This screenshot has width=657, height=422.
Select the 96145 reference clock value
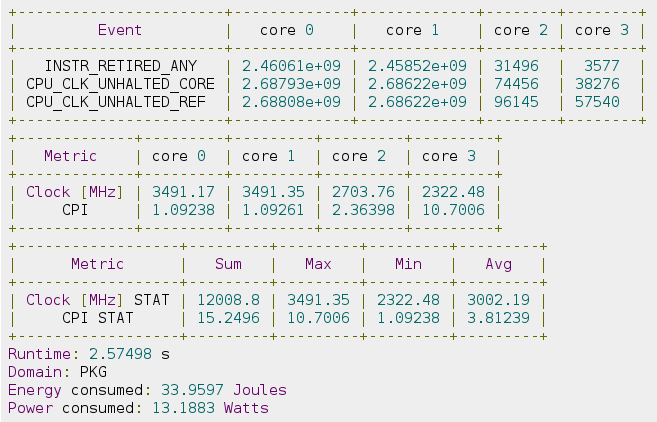[519, 101]
